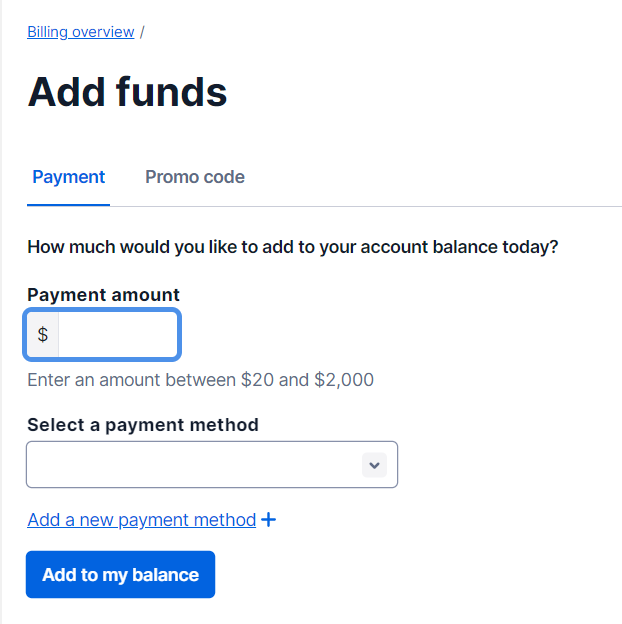Click the plus icon beside new payment method
The height and width of the screenshot is (624, 622).
(268, 520)
